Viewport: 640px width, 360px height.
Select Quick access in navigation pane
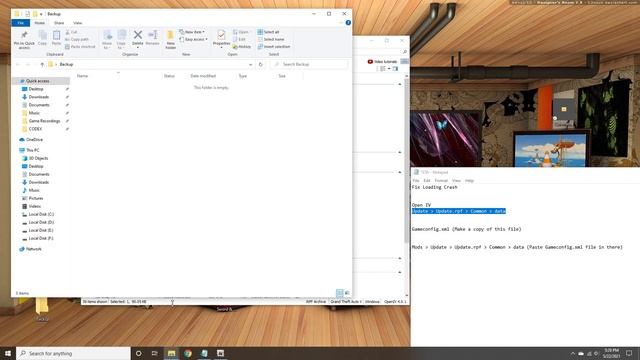[x=38, y=81]
